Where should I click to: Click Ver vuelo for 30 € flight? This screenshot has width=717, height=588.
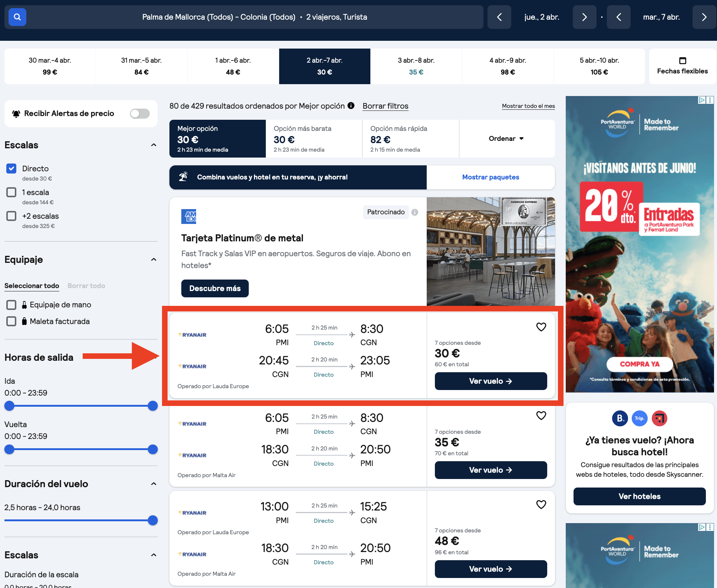pyautogui.click(x=491, y=381)
